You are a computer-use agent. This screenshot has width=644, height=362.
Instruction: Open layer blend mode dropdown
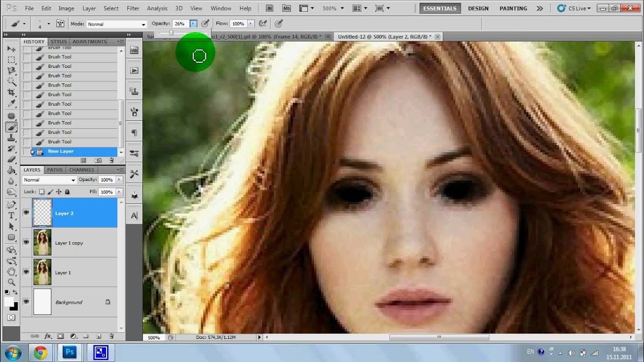pyautogui.click(x=49, y=179)
